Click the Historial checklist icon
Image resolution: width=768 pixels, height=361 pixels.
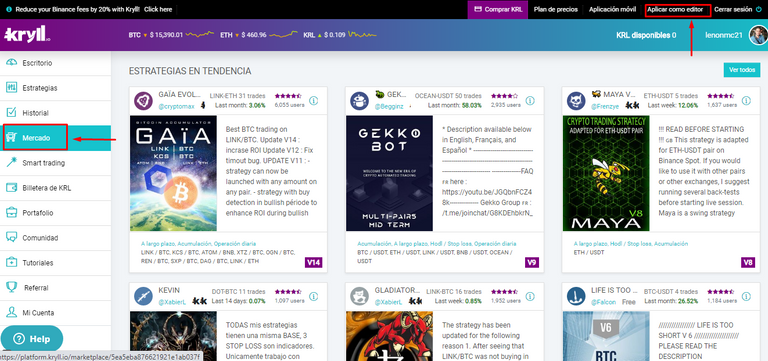(x=11, y=113)
